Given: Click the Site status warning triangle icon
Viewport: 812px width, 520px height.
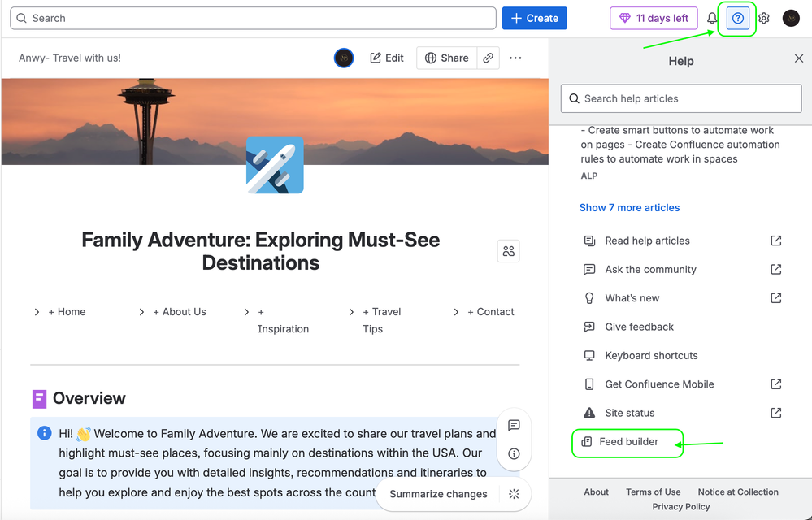Looking at the screenshot, I should click(x=589, y=413).
